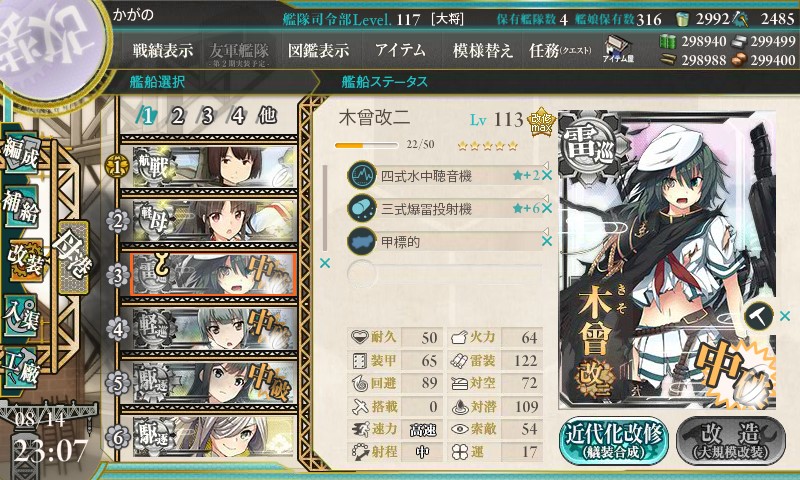800x480 pixels.
Task: Open the アイテム屋 shop icon
Action: point(618,49)
